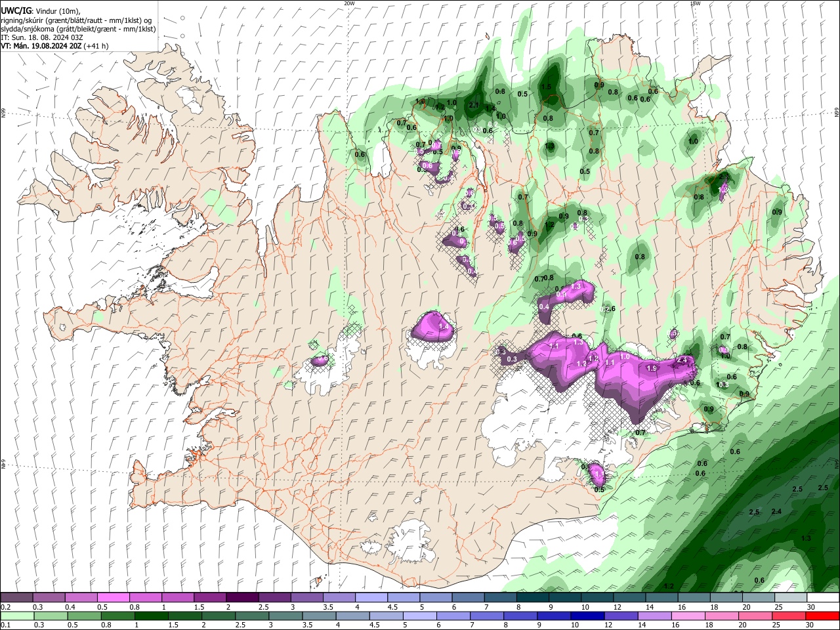Pick the dark teal 8 swatch in the upper legend row
This screenshot has width=840, height=630.
coord(533,597)
